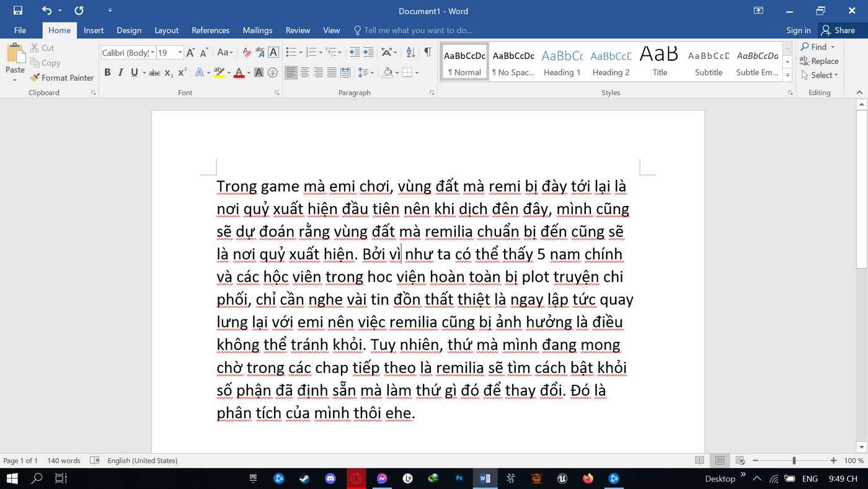The width and height of the screenshot is (868, 489).
Task: Click the Grow Font size icon
Action: [190, 53]
